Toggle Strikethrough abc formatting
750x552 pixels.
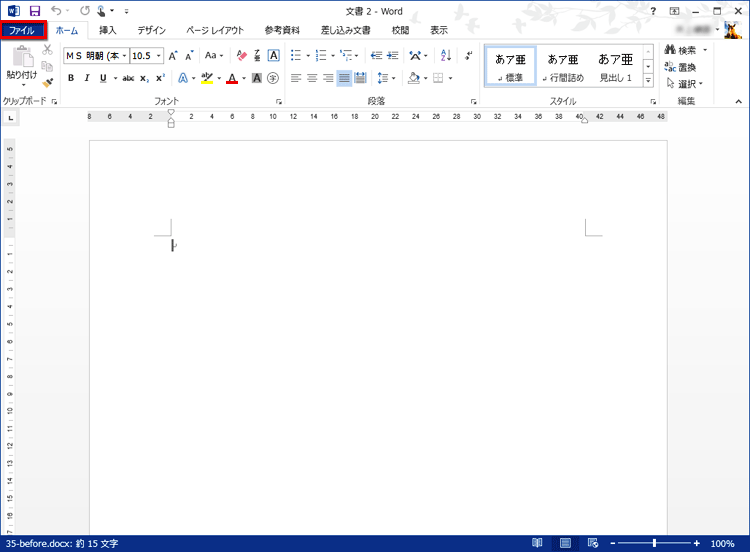tap(128, 78)
